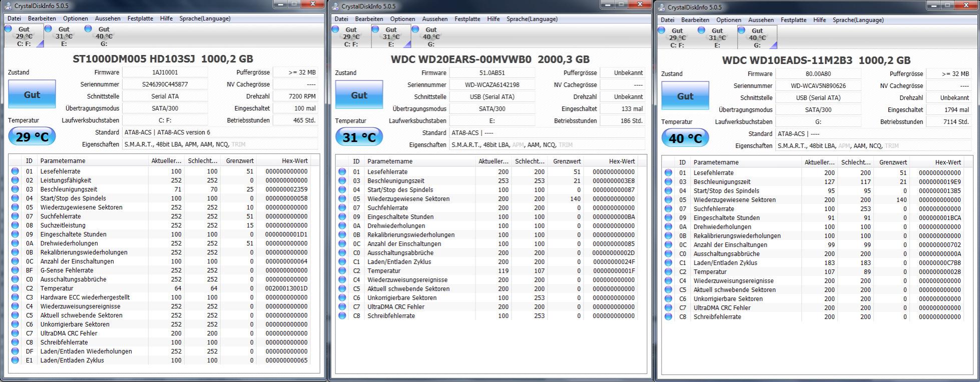Click the ST1000DM005 HD103SJ drive title
The width and height of the screenshot is (980, 382).
[x=163, y=58]
